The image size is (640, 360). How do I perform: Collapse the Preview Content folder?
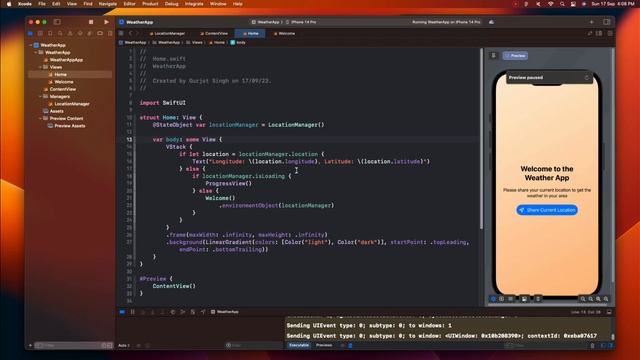[x=40, y=118]
